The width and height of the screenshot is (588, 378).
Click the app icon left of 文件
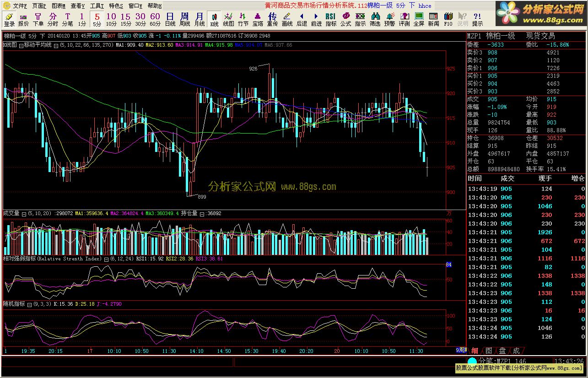tap(6, 5)
